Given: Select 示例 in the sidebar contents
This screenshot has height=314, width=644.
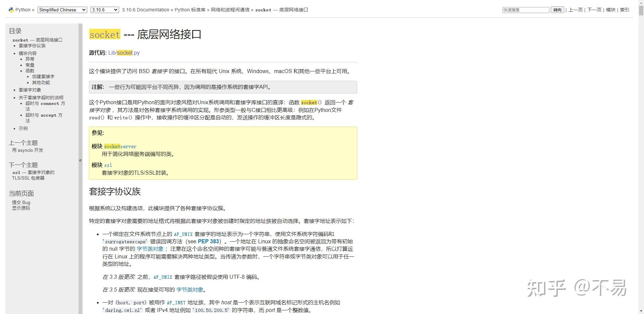Looking at the screenshot, I should (x=23, y=128).
